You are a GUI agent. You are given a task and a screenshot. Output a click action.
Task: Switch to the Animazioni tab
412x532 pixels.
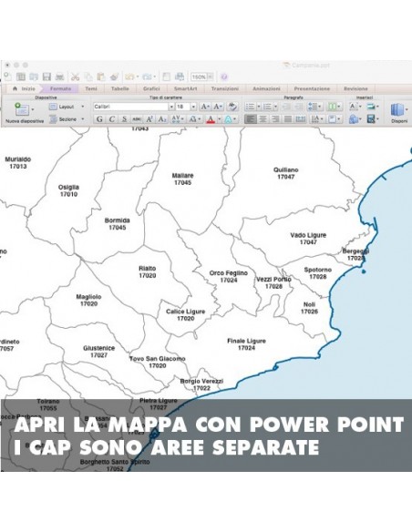point(266,89)
